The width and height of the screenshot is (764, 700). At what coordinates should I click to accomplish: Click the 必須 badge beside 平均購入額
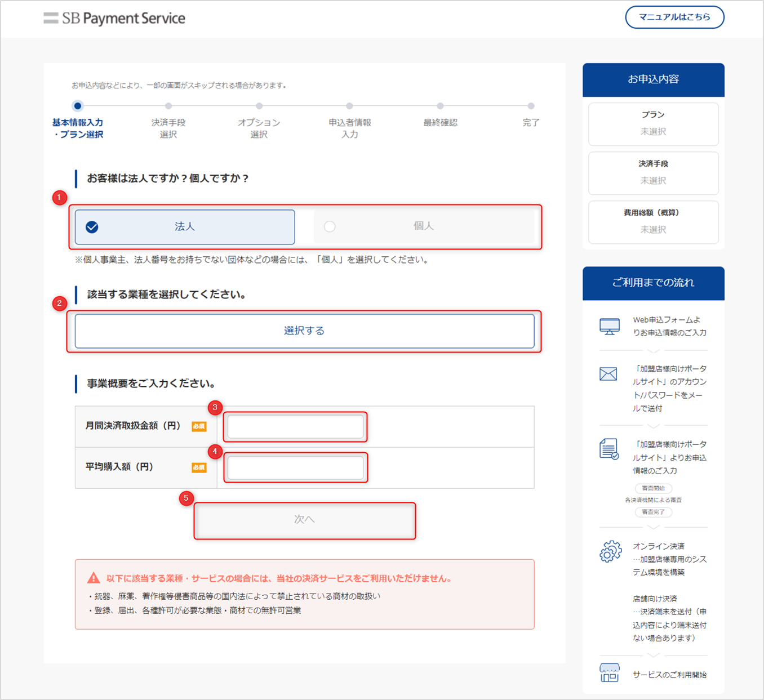(x=199, y=467)
